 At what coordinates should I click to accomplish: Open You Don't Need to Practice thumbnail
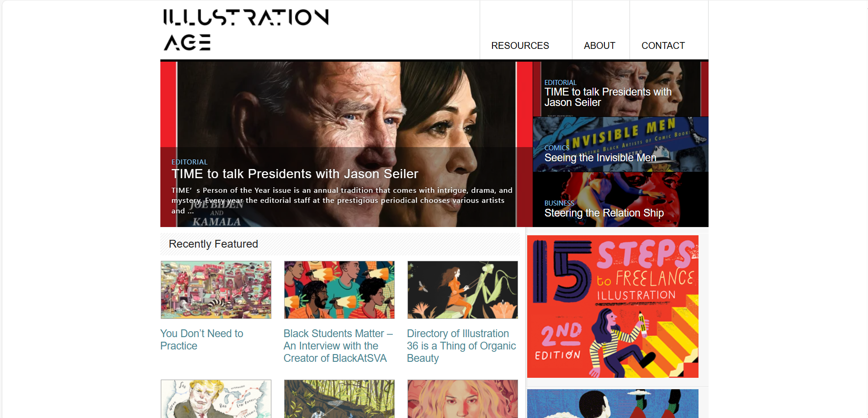tap(216, 290)
